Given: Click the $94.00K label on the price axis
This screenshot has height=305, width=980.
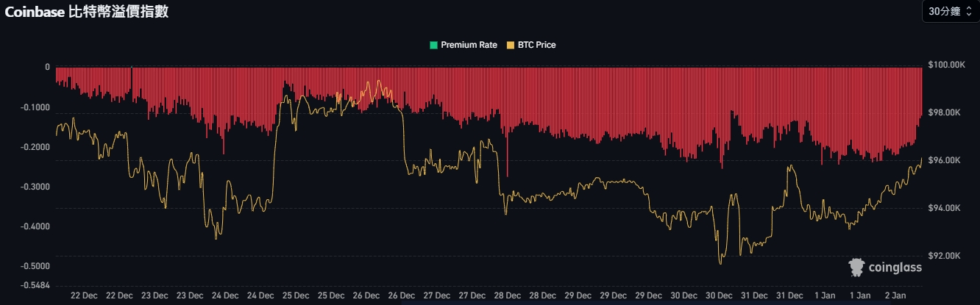Looking at the screenshot, I should (945, 209).
